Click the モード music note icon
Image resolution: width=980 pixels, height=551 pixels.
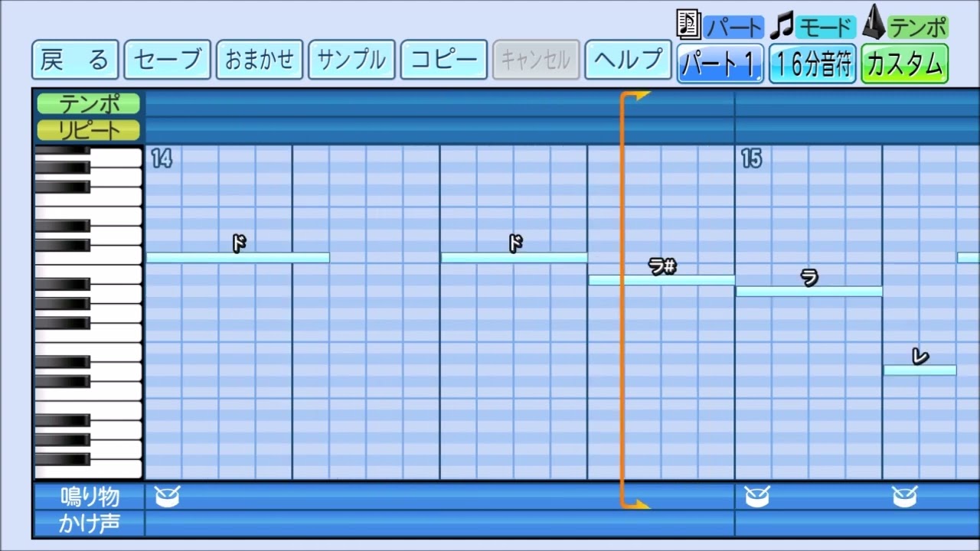[780, 24]
